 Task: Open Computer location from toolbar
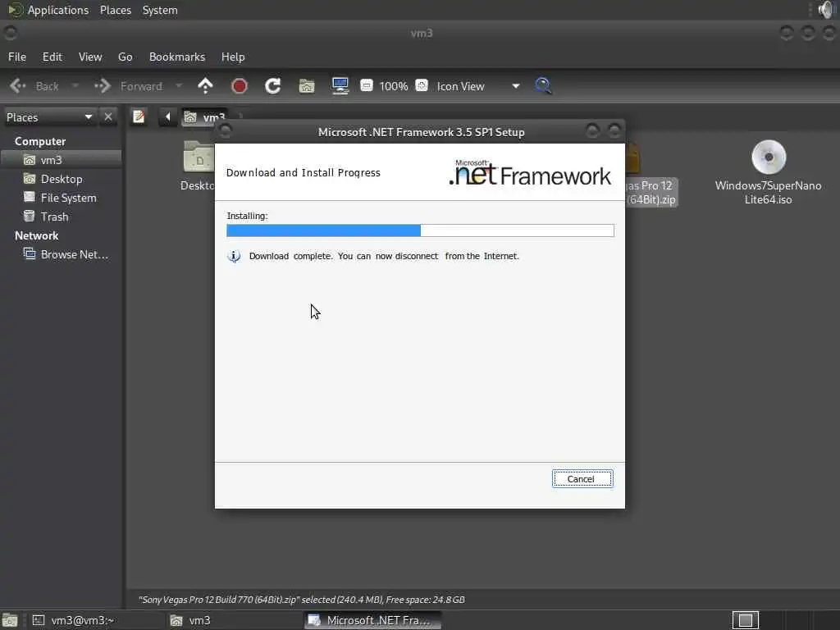[x=340, y=85]
